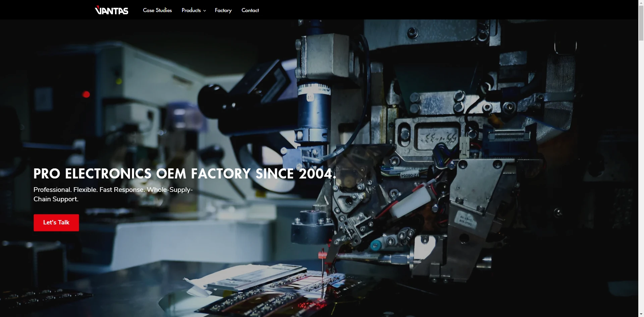Open the Contact page

(250, 10)
